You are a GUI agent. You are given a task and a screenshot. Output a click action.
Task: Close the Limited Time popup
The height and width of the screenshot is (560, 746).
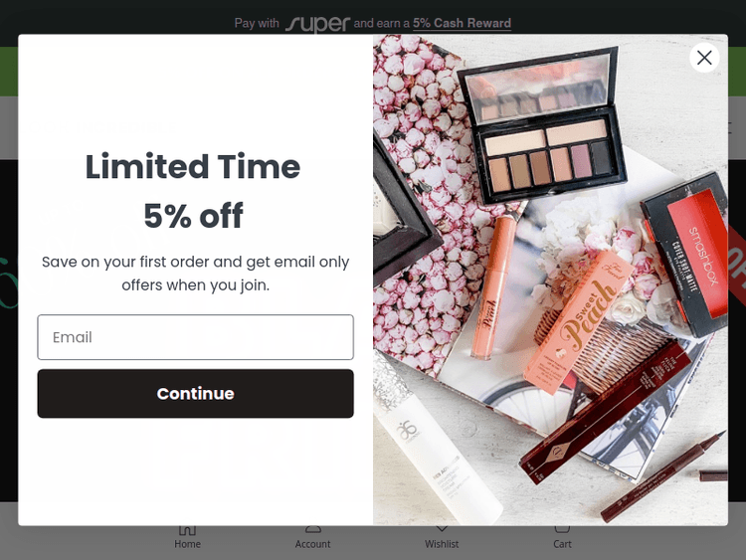click(x=704, y=58)
